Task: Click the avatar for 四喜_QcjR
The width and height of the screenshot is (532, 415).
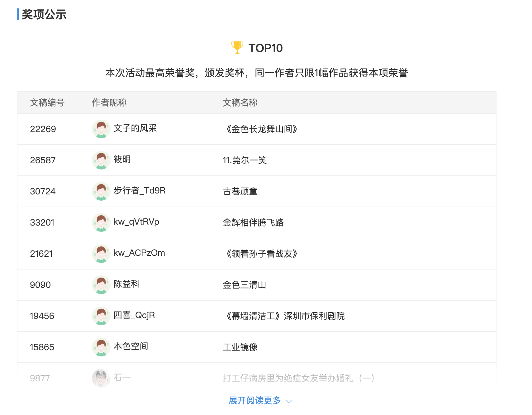Action: pos(101,316)
